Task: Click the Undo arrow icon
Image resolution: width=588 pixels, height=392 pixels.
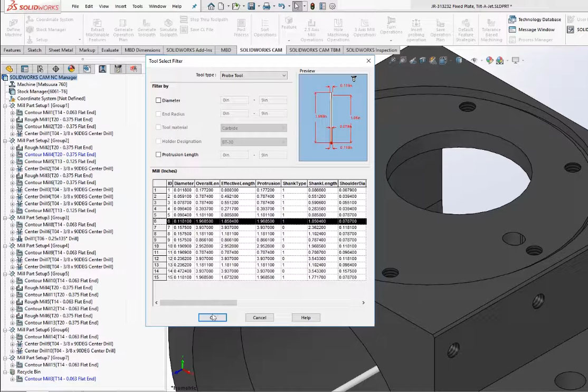Action: [282, 6]
